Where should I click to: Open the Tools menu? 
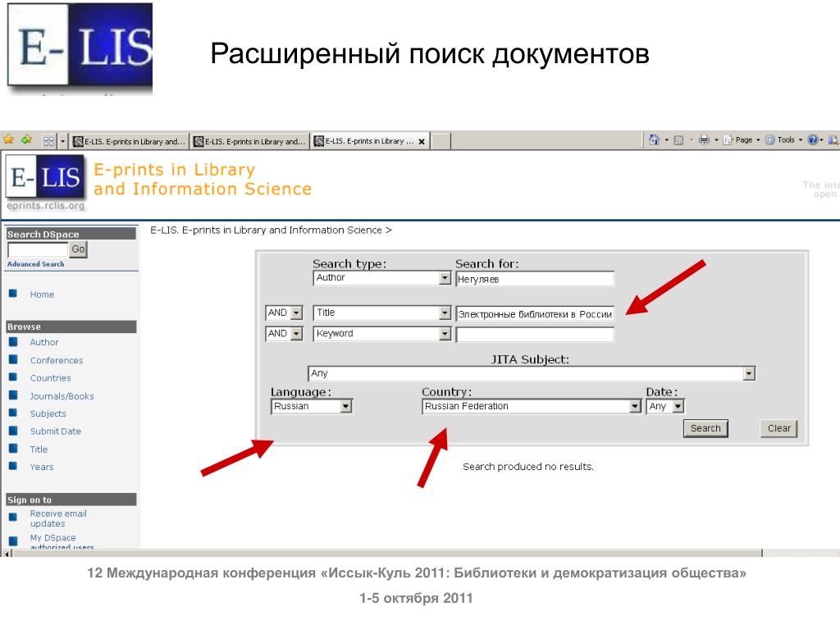(783, 139)
